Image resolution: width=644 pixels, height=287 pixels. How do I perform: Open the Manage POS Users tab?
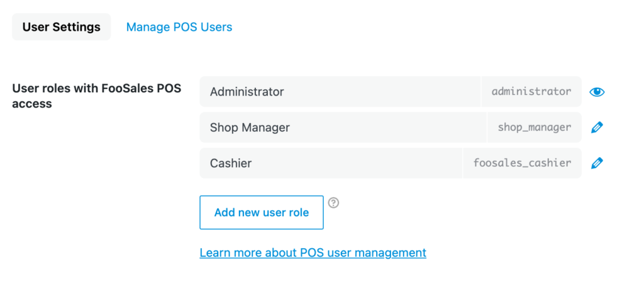click(x=179, y=27)
